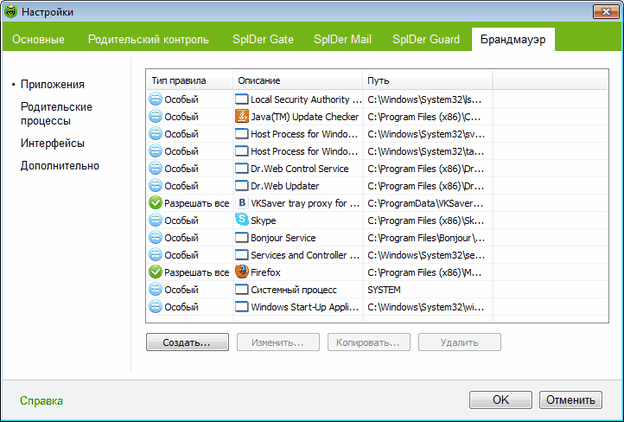Click the window icon beside Windows Start-Up Application
624x422 pixels.
tap(242, 307)
